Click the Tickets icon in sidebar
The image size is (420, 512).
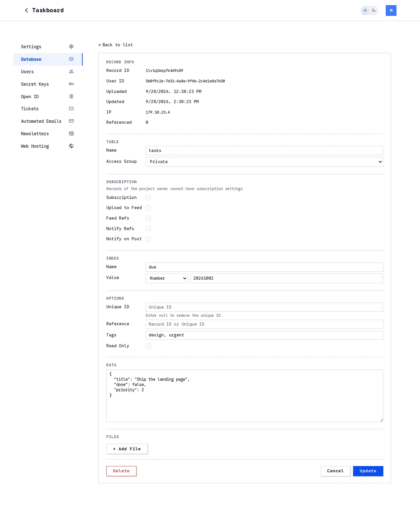click(71, 109)
